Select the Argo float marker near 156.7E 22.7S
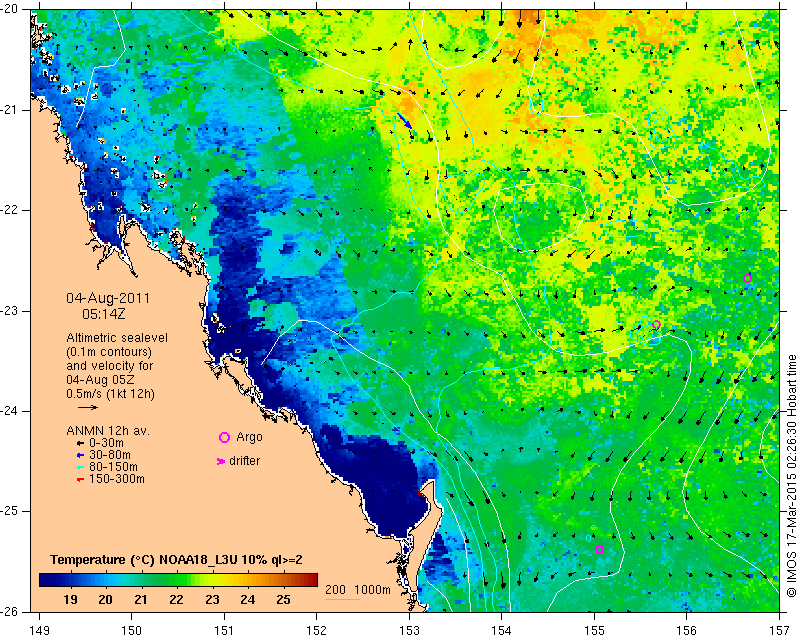 click(747, 279)
